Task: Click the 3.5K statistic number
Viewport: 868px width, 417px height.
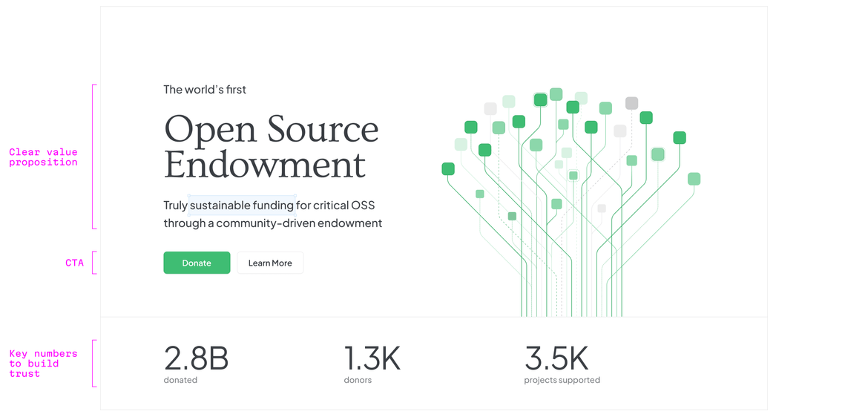Action: [556, 358]
